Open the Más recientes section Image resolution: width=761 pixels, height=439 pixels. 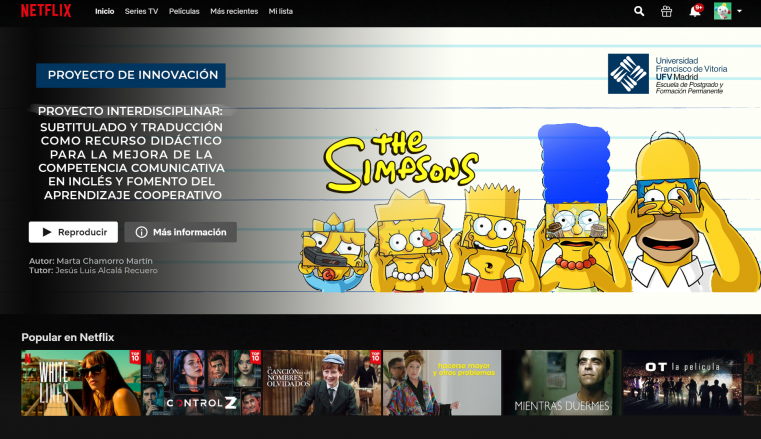(x=234, y=11)
